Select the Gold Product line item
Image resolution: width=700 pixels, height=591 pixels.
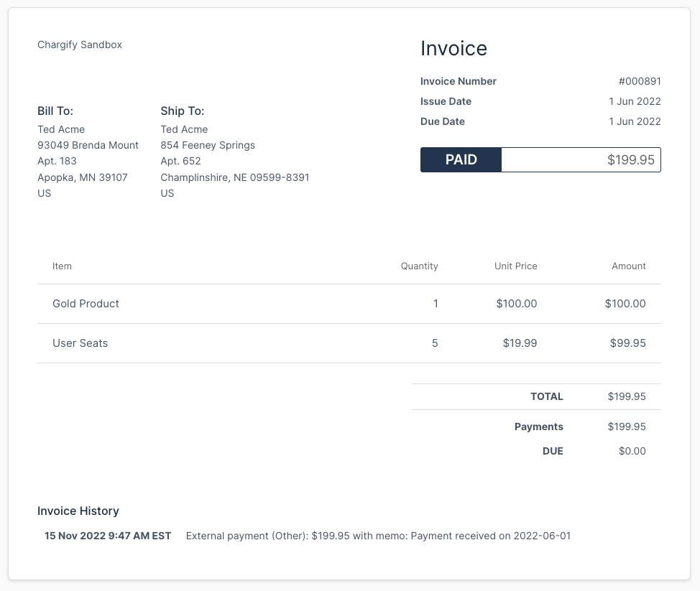[x=86, y=303]
